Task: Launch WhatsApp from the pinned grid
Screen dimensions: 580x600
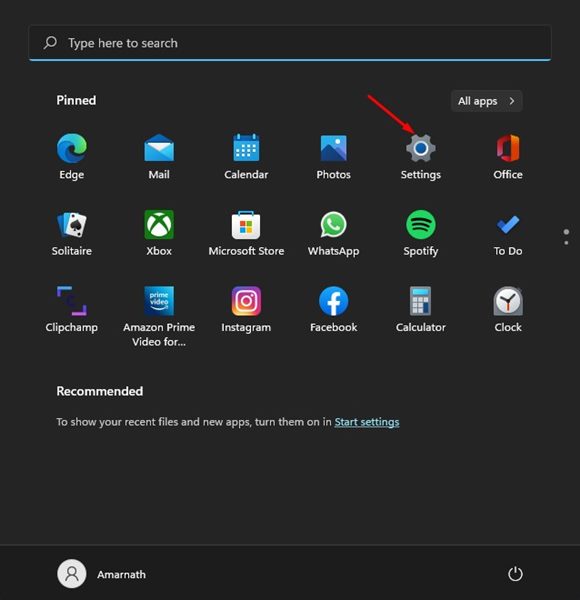Action: pos(333,233)
